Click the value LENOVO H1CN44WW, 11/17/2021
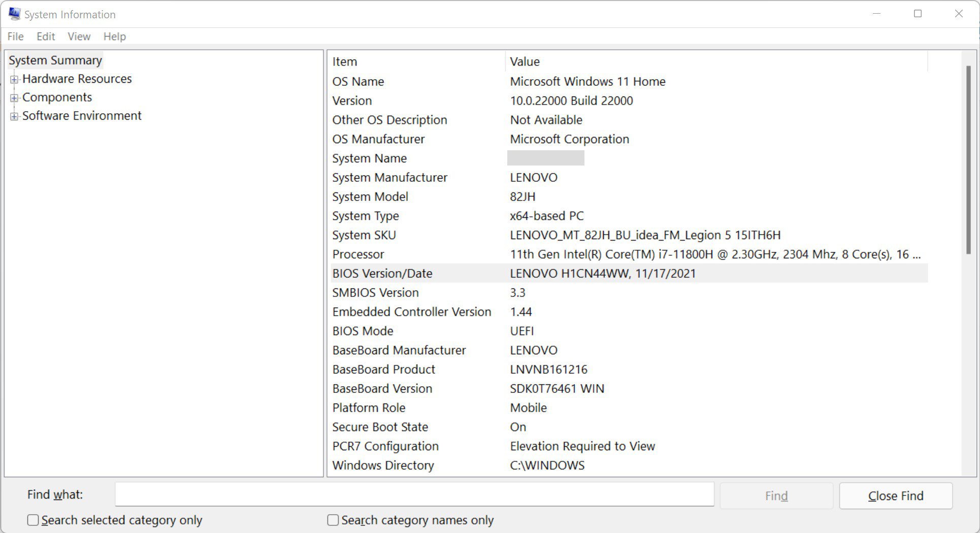 (x=603, y=274)
